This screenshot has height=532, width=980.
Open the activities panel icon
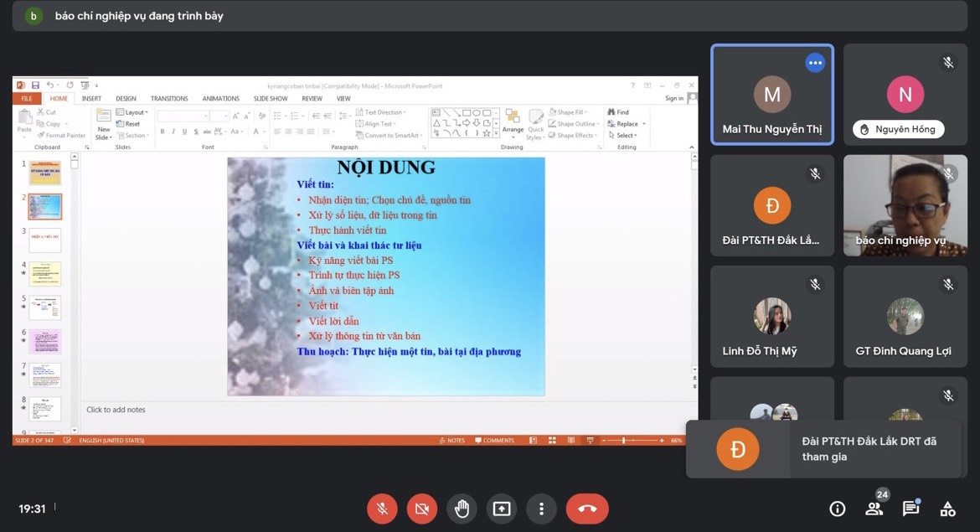tap(948, 509)
